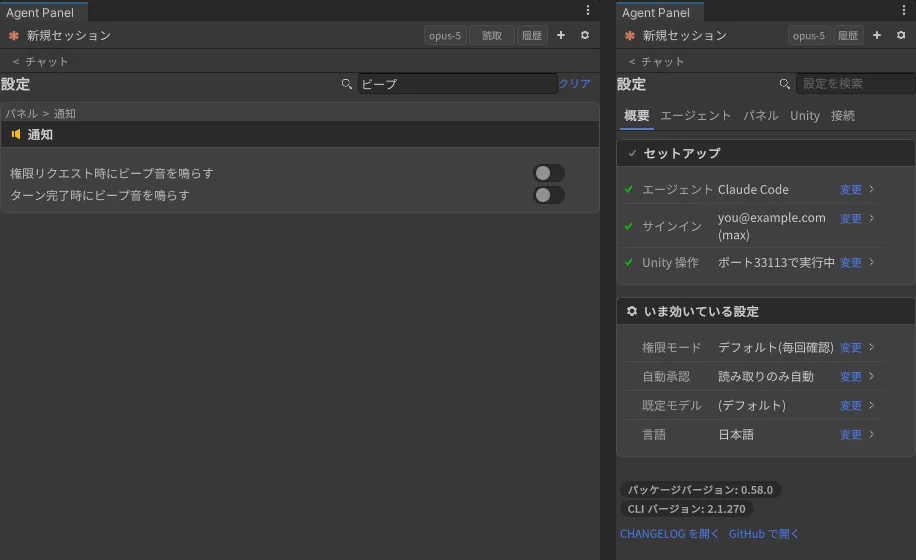Viewport: 916px width, 560px height.
Task: Open the right Agent Panel kebab menu
Action: coord(904,10)
